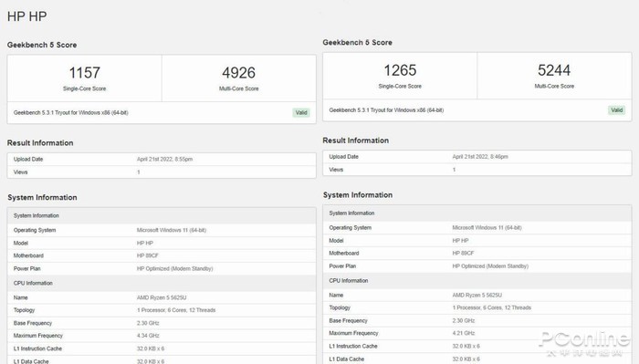This screenshot has height=364, width=639.
Task: Click left AMD Ryzen 5 5625U name
Action: [162, 297]
